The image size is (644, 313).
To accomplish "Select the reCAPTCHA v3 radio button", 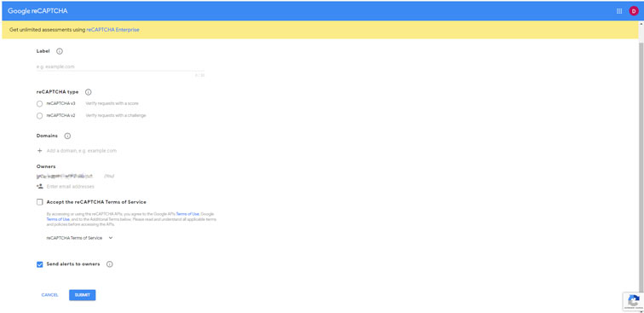I will 40,104.
